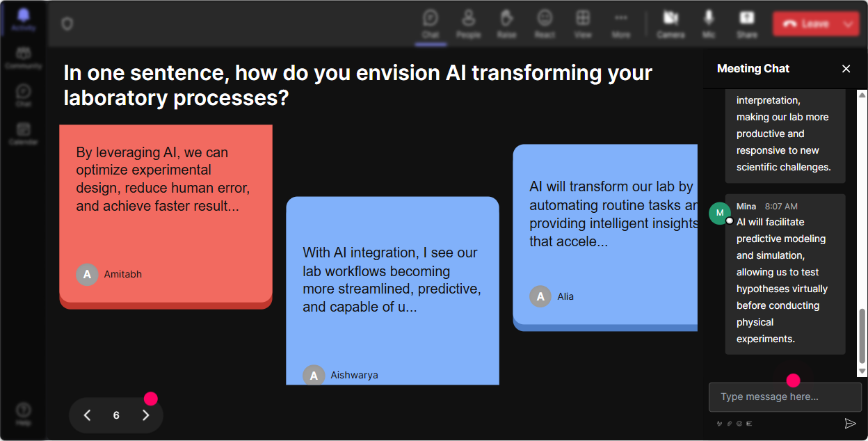The height and width of the screenshot is (441, 868).
Task: Open the React emoji options
Action: point(545,24)
